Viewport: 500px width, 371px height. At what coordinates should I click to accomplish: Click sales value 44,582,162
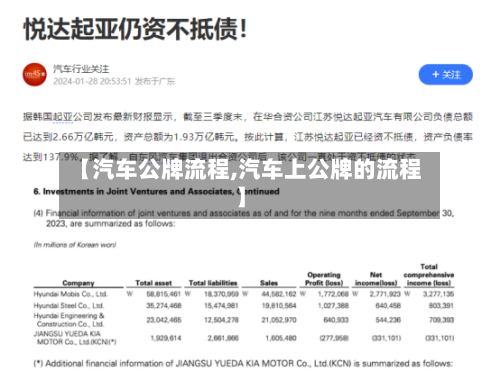(279, 294)
